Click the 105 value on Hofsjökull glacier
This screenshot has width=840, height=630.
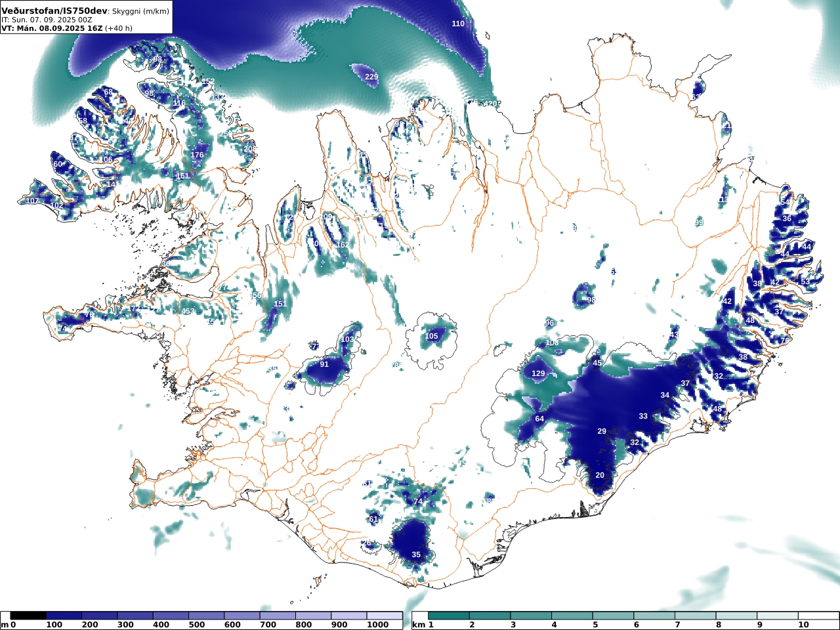(431, 337)
